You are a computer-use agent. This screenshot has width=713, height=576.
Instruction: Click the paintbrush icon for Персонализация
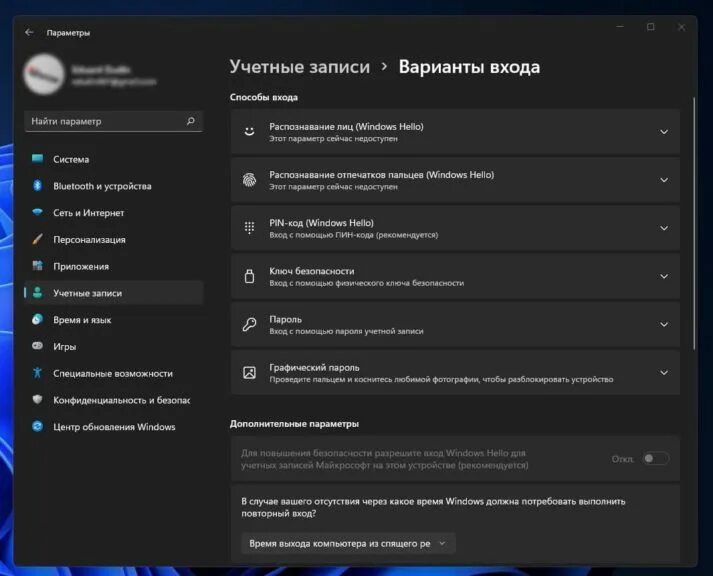point(38,239)
